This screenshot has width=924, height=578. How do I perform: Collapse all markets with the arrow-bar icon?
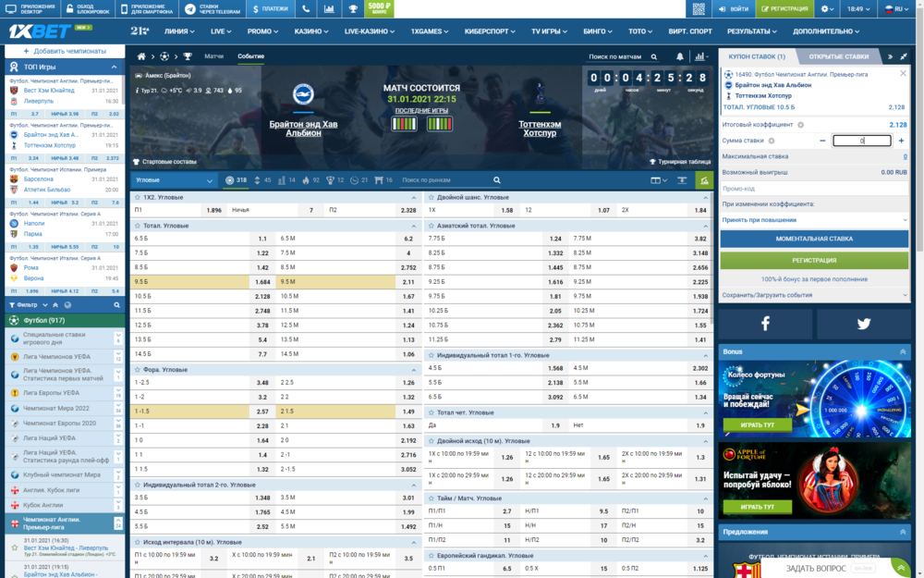pyautogui.click(x=682, y=180)
